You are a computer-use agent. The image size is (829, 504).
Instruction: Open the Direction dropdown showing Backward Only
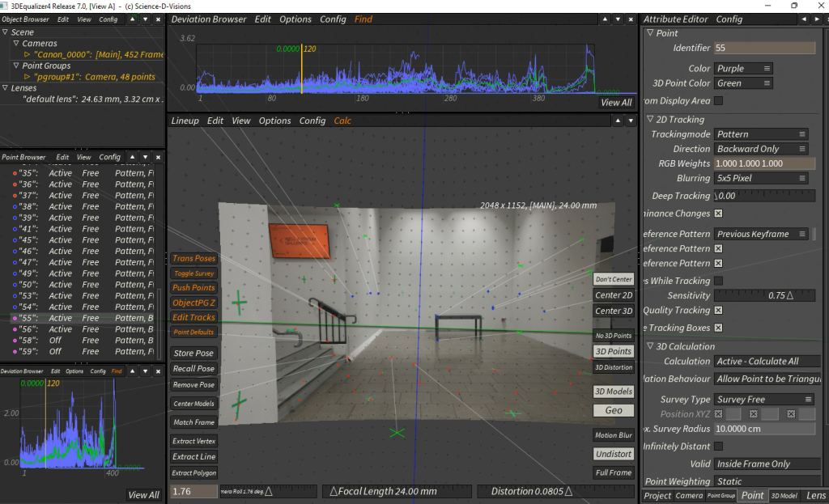click(761, 149)
